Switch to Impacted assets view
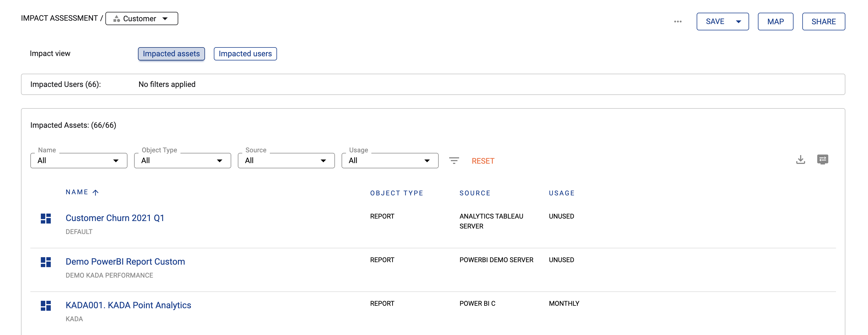868x335 pixels. [x=171, y=54]
